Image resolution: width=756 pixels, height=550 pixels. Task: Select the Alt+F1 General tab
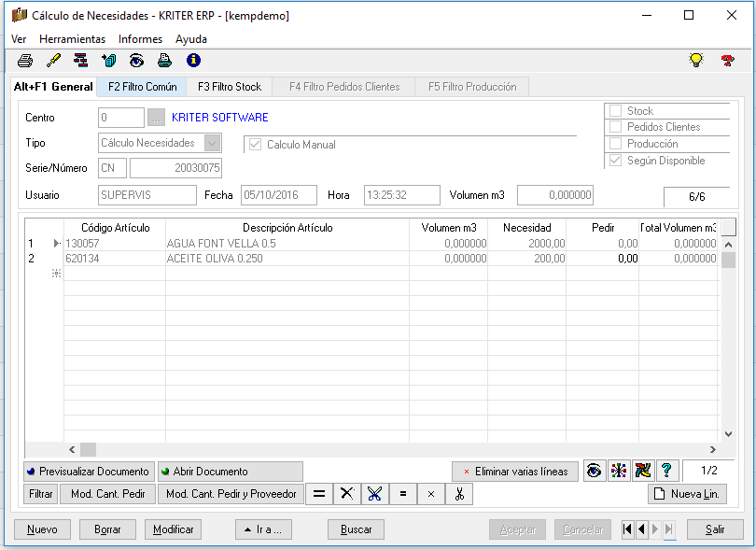(x=53, y=86)
